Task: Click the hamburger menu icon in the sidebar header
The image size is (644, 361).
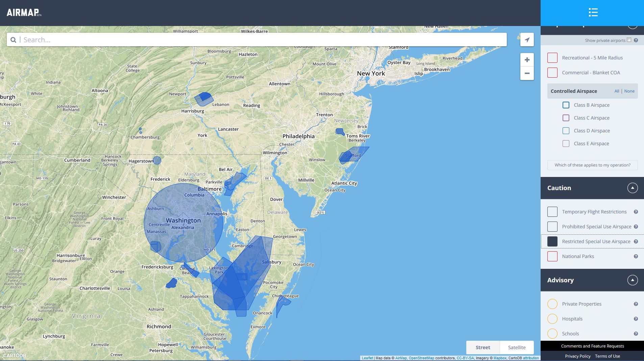Action: (593, 13)
